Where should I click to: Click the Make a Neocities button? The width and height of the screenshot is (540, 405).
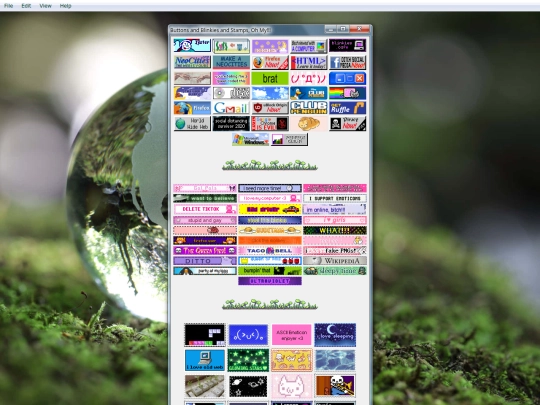[231, 62]
